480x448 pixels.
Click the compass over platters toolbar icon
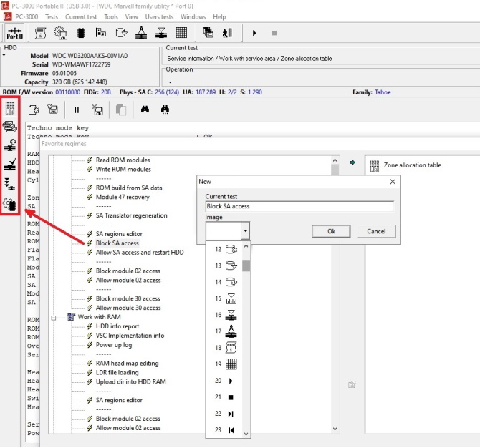141,32
